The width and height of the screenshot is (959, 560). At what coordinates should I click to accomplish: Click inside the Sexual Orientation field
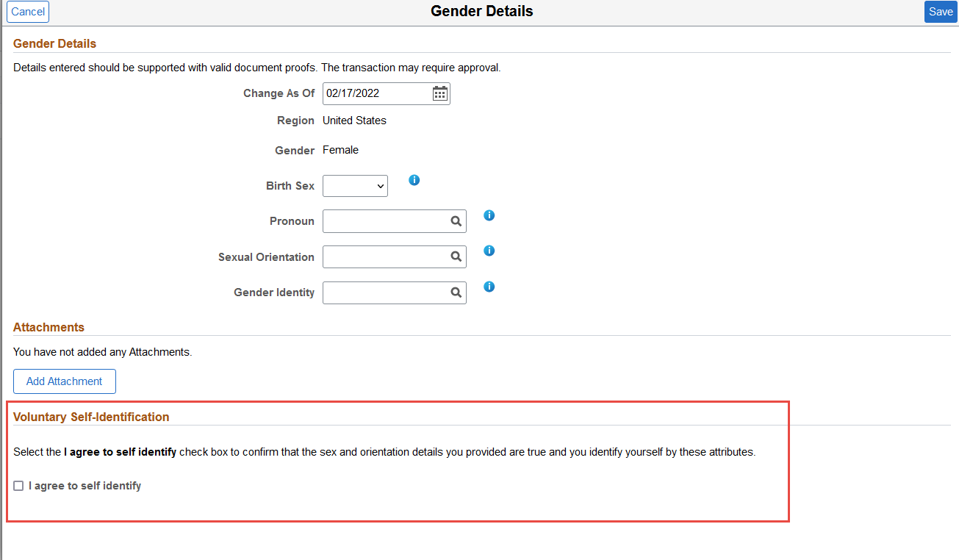tap(384, 256)
